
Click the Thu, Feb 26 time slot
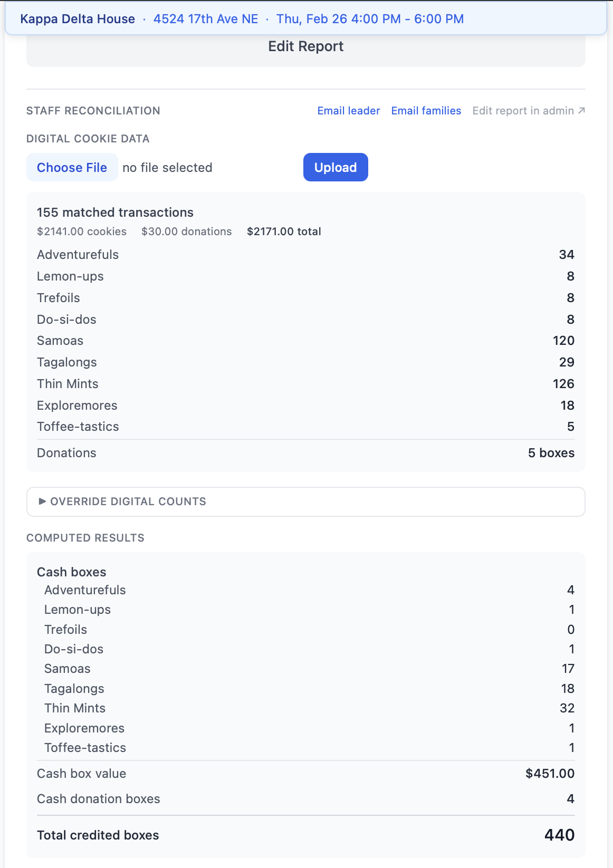pos(370,19)
